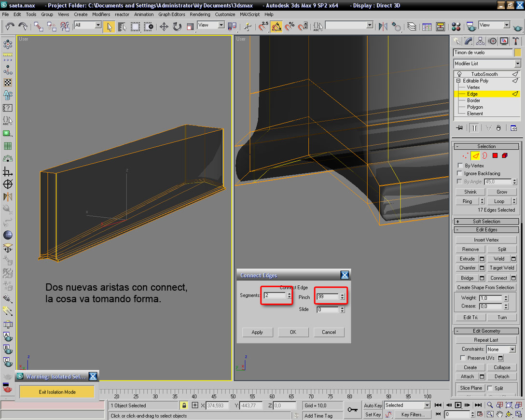Screen dimensions: 525x420
Task: Tick the Split checkbox beside Slice Plane
Action: click(490, 388)
